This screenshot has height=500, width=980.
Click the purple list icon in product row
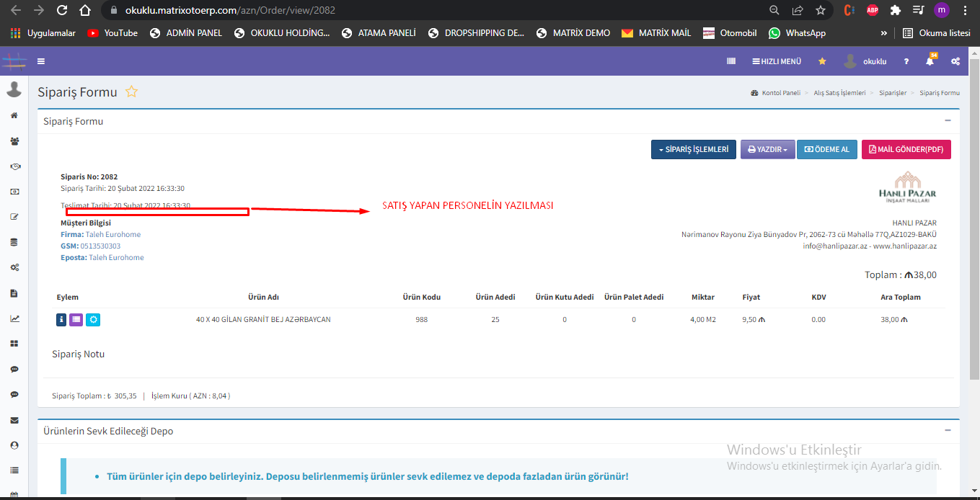pyautogui.click(x=76, y=319)
